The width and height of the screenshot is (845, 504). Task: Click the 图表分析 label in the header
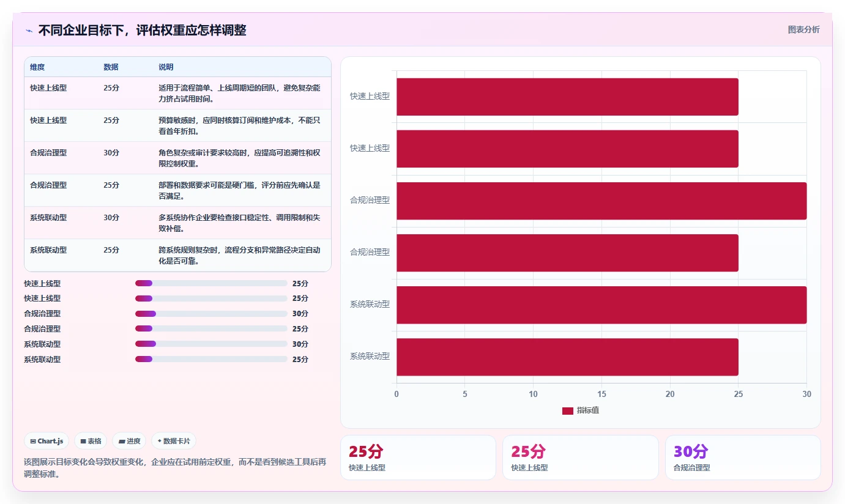coord(803,29)
